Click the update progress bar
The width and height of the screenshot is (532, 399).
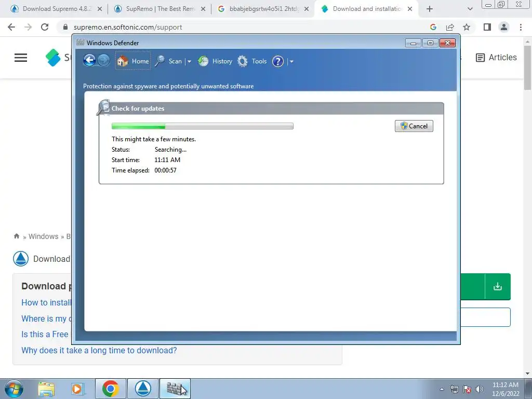tap(203, 126)
